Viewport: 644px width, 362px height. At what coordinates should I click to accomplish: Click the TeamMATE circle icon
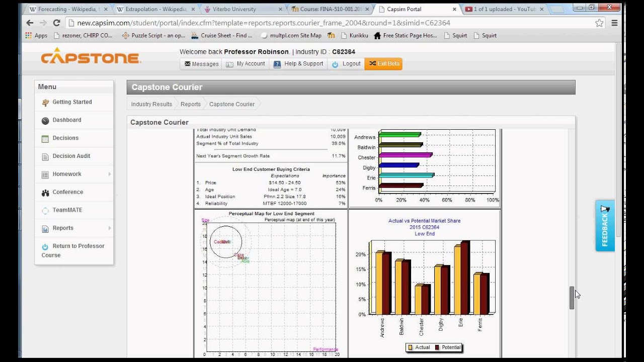(x=45, y=211)
